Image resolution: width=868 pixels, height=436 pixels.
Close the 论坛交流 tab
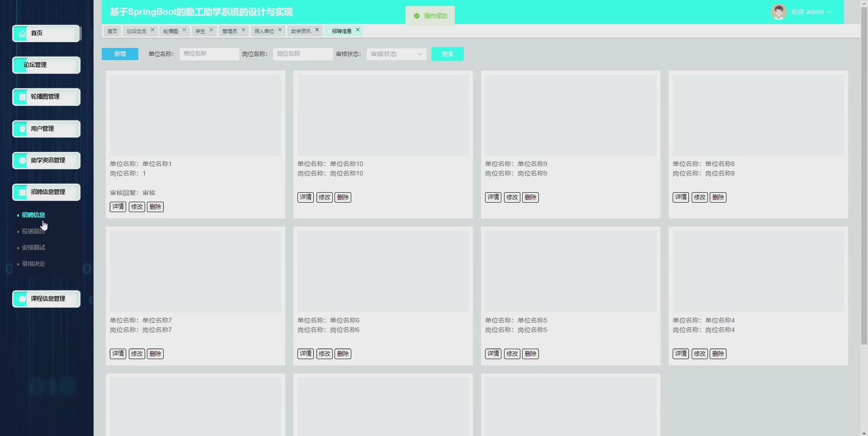coord(152,30)
